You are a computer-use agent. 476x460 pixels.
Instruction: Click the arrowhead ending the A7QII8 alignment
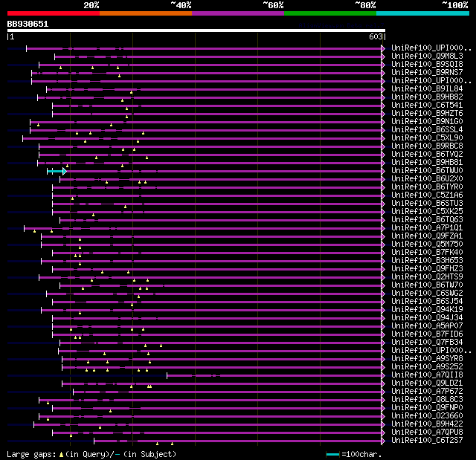tap(383, 375)
